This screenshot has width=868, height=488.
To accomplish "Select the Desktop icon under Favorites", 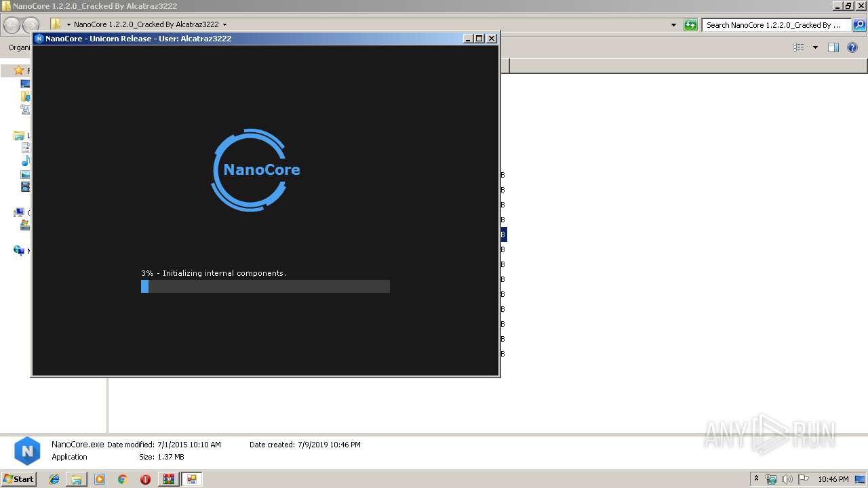I will (26, 84).
